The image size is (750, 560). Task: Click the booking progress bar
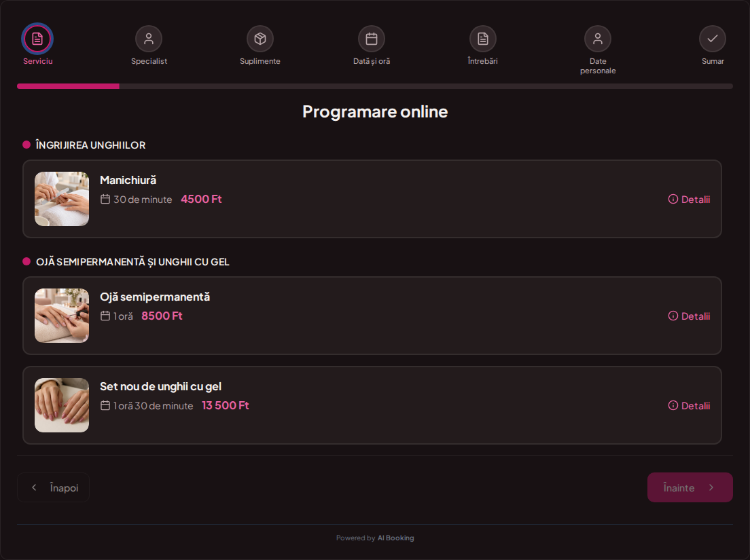tap(375, 86)
